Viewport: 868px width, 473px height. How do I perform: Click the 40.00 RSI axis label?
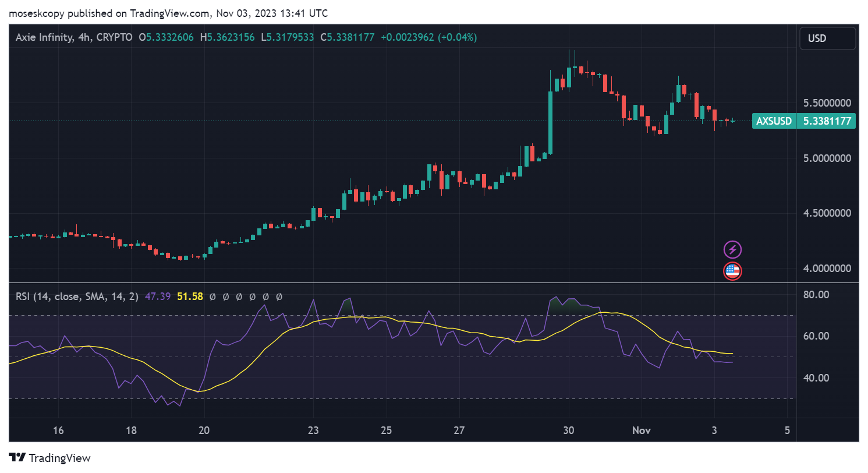click(816, 378)
